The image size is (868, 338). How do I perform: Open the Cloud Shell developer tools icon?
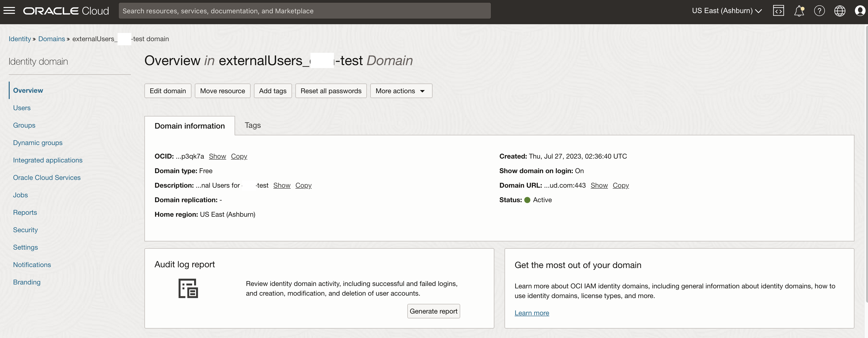778,11
